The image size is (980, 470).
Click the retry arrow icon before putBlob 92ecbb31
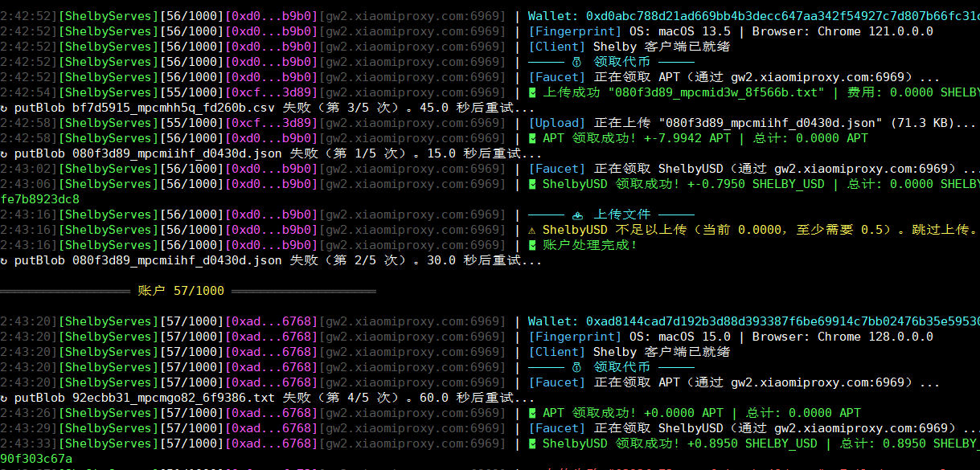(5, 398)
